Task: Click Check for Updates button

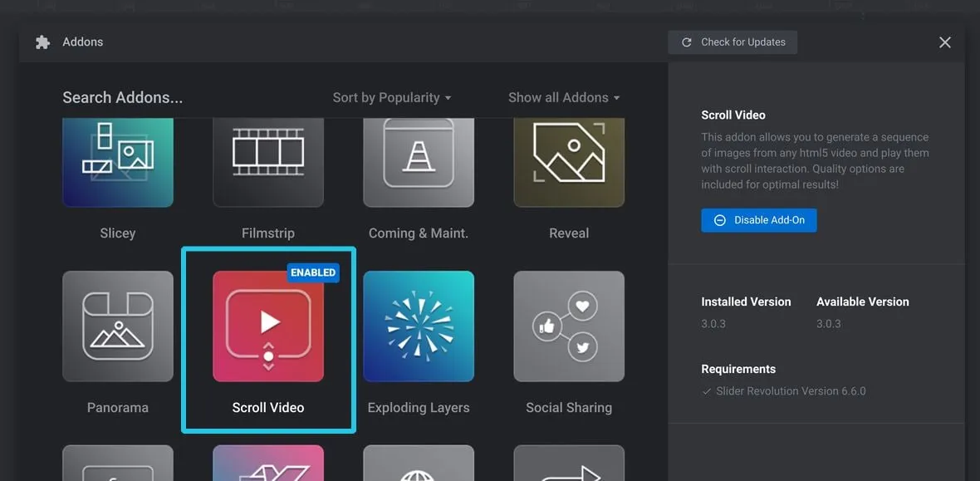Action: (x=733, y=42)
